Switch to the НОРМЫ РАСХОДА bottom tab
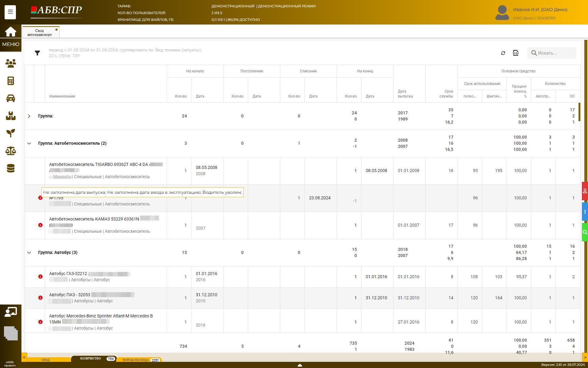588x368 pixels. pyautogui.click(x=139, y=360)
